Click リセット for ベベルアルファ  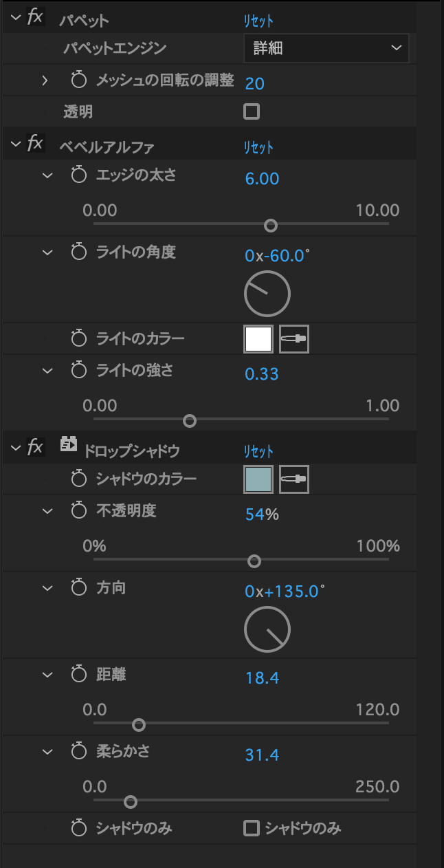coord(258,147)
